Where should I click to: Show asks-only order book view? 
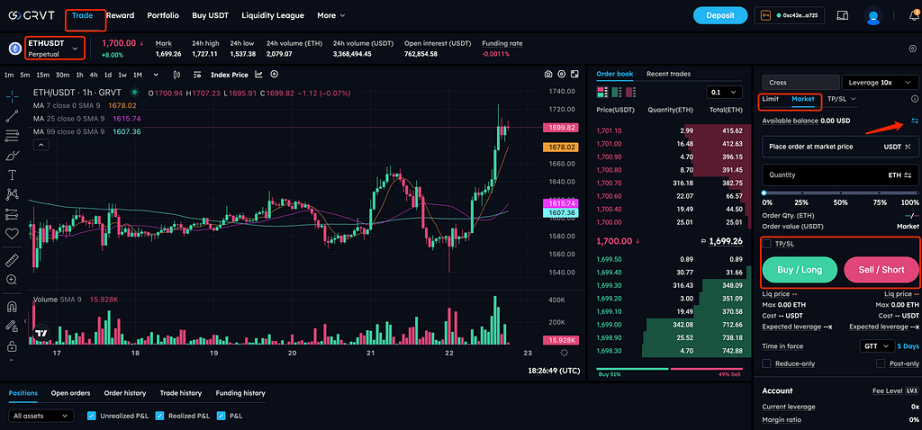[x=630, y=92]
